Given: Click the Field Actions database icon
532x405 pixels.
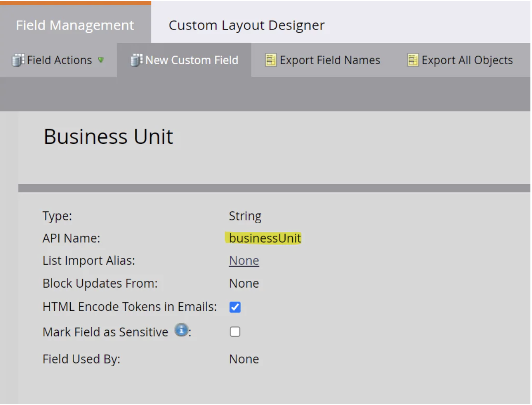Looking at the screenshot, I should [x=18, y=60].
